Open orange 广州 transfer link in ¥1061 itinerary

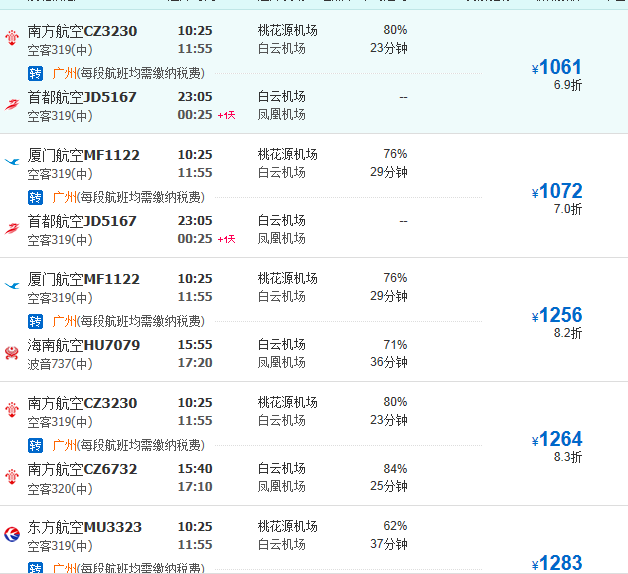coord(64,73)
